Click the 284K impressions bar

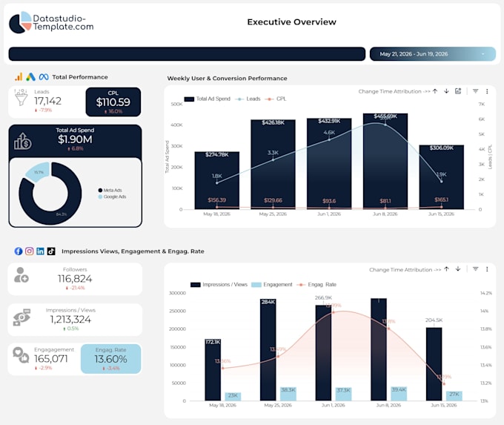[x=268, y=349]
